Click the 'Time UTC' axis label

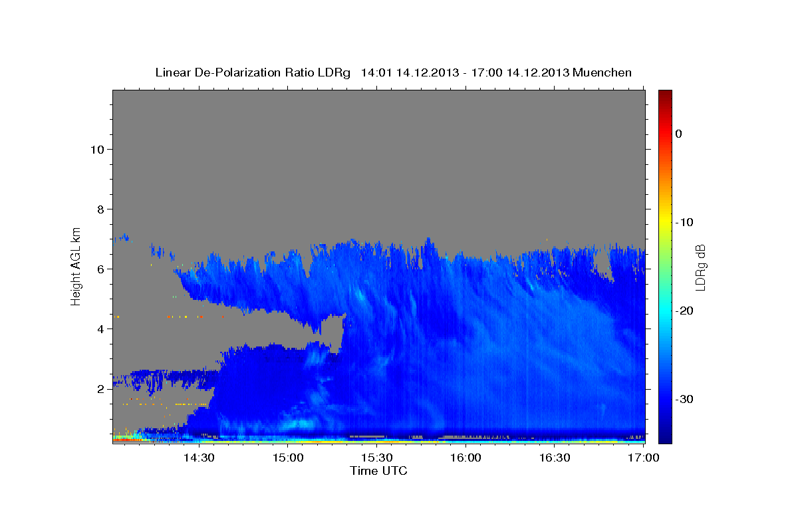(x=378, y=471)
